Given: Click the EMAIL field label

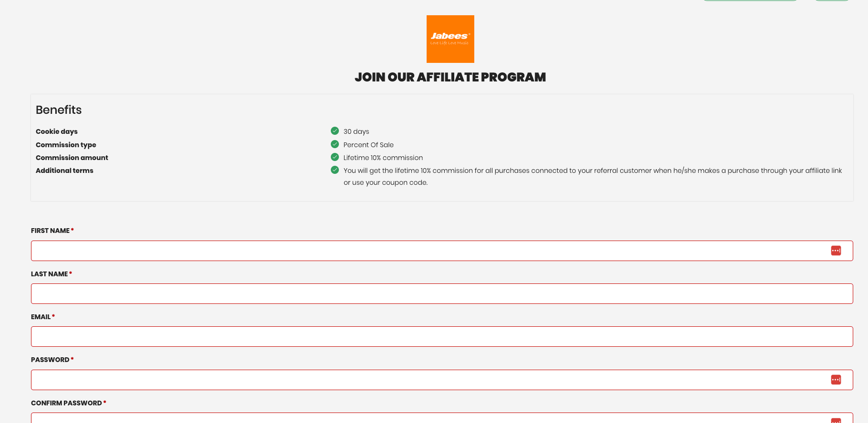Looking at the screenshot, I should (x=41, y=317).
